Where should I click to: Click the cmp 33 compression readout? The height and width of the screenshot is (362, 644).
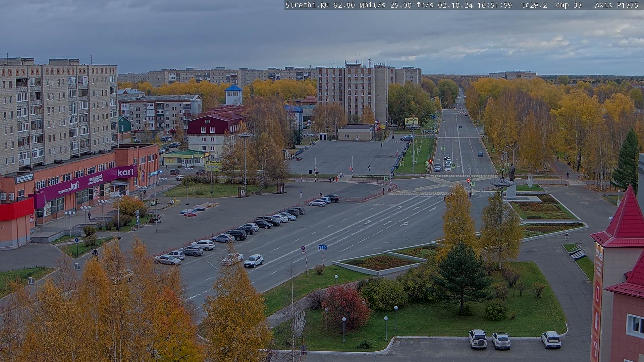point(569,5)
